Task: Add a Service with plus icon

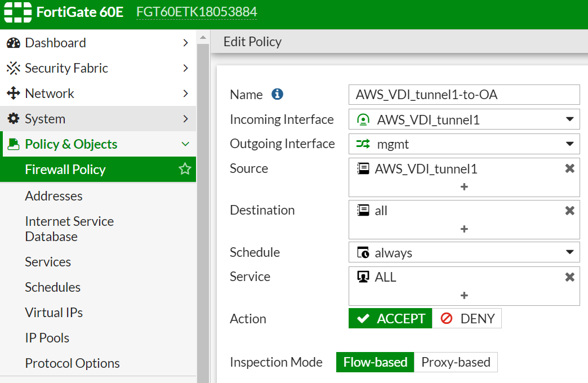Action: 464,295
